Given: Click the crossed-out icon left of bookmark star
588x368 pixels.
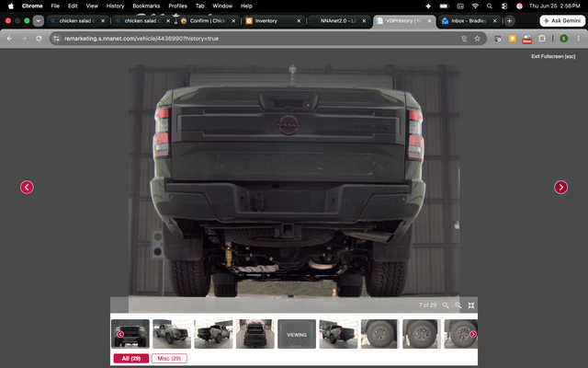Looking at the screenshot, I should (464, 39).
